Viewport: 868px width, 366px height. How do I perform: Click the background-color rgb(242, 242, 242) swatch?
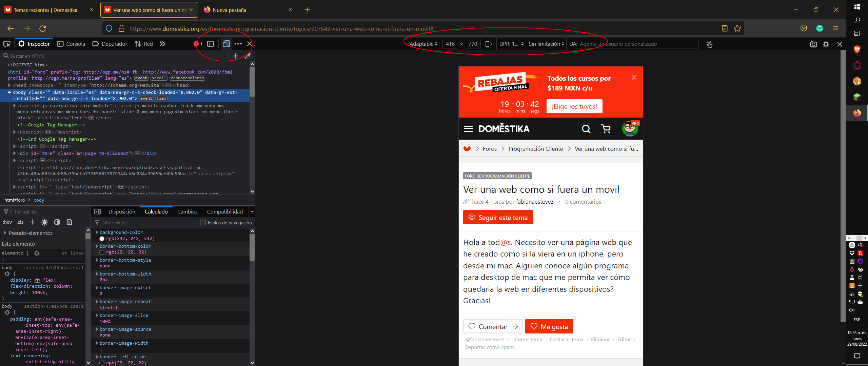(102, 239)
